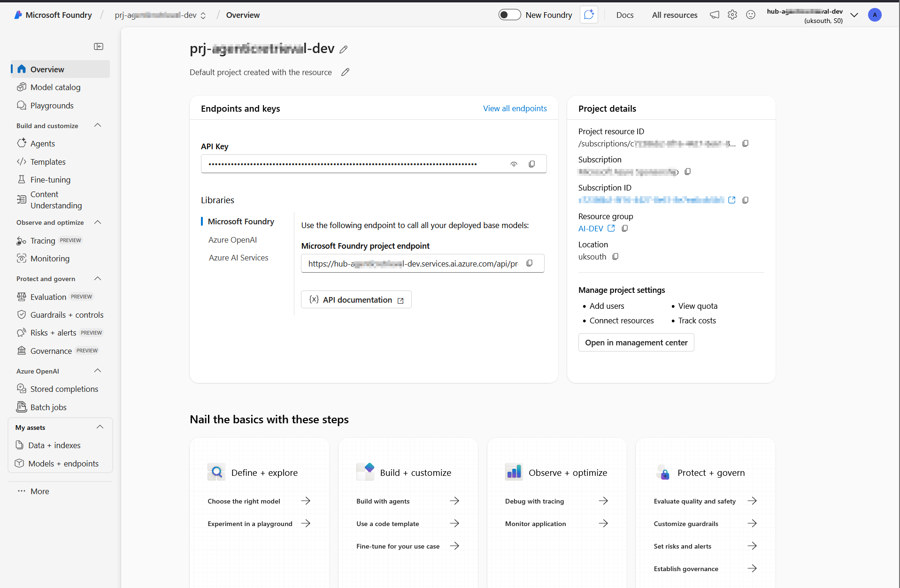Copy the project endpoint URL
The width and height of the screenshot is (900, 588).
pos(530,263)
